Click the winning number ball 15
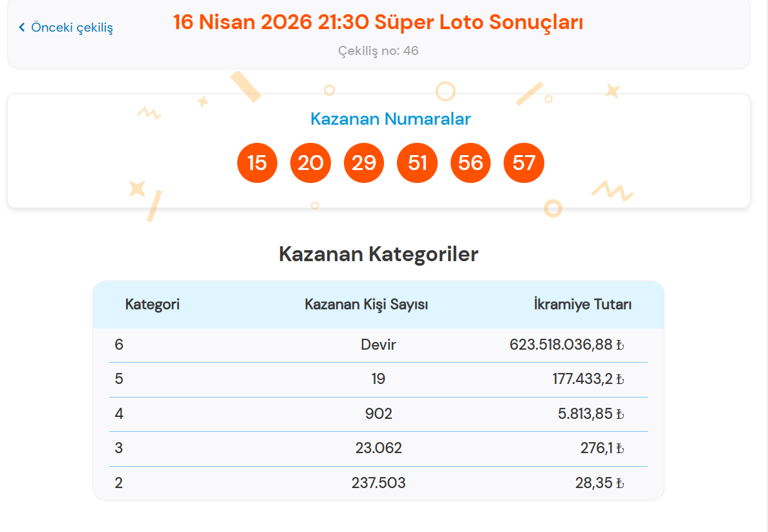Screen dimensions: 768x532 tap(257, 162)
